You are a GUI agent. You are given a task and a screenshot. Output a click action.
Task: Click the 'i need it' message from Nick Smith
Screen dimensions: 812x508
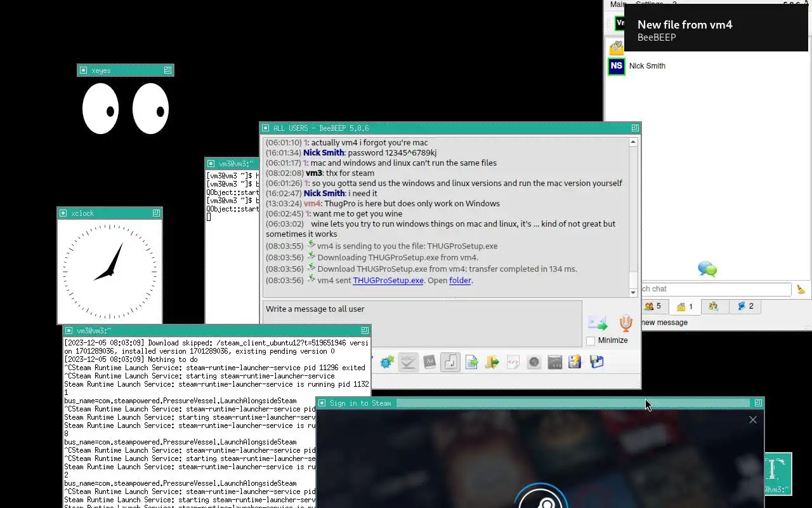pyautogui.click(x=363, y=193)
